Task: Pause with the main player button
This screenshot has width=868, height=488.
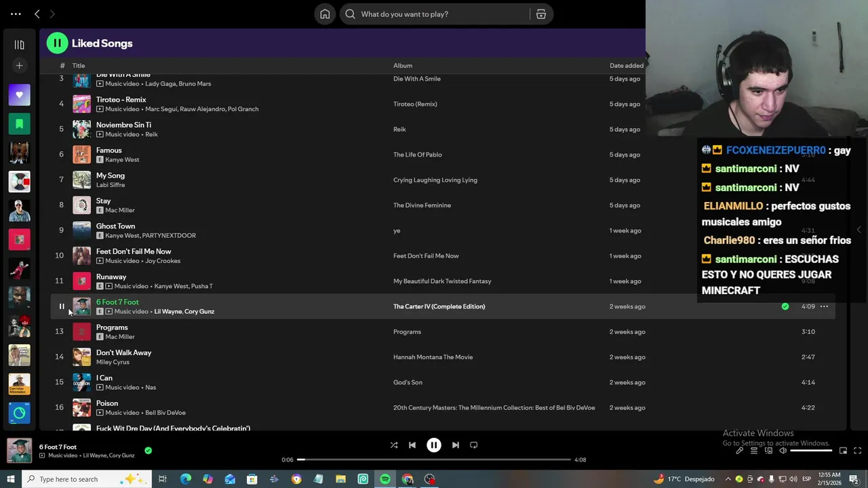Action: pos(434,445)
